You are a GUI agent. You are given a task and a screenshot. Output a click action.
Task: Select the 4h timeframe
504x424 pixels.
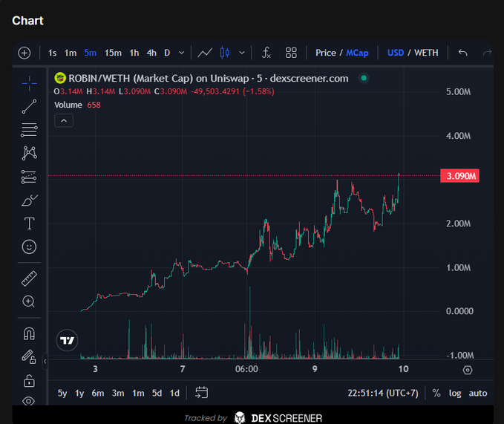tap(151, 53)
